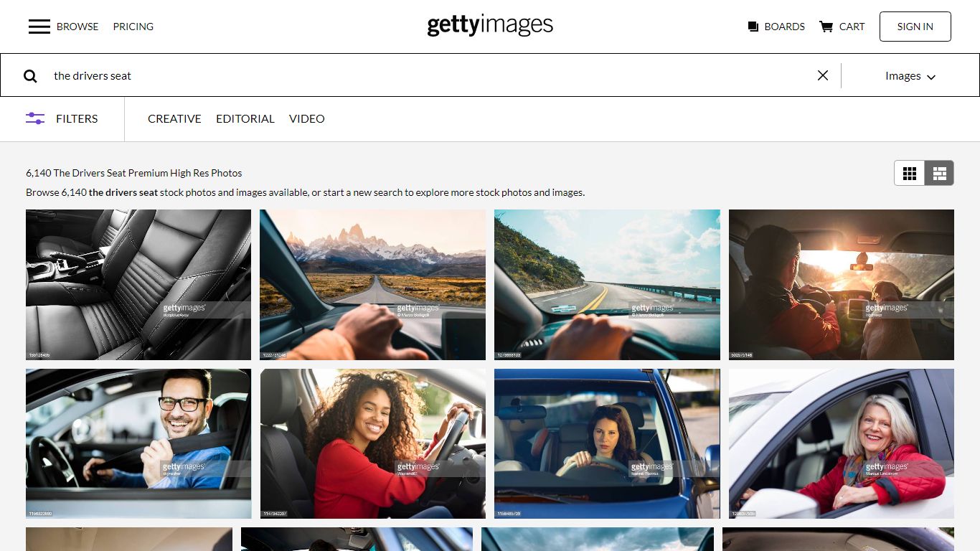Focus the search field with 'the drivers seat'
980x551 pixels.
coord(430,75)
